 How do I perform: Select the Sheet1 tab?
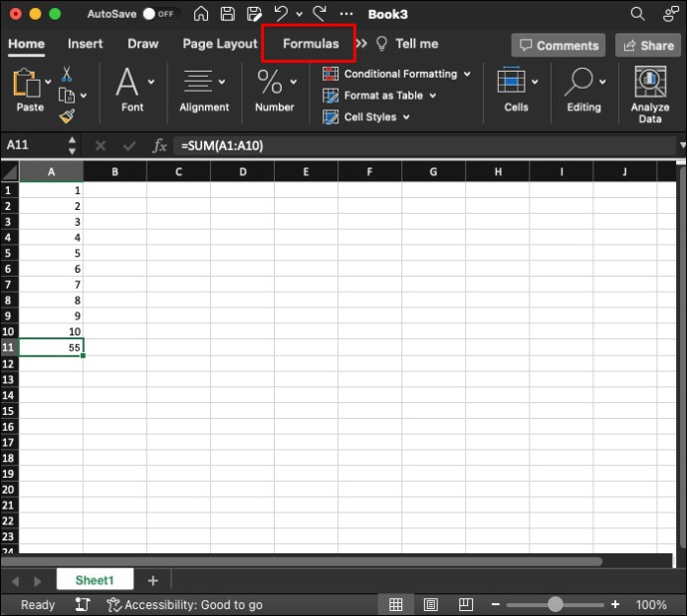coord(95,580)
